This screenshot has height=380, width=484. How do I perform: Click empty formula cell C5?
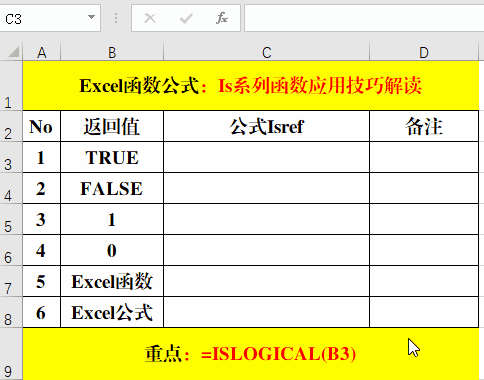pos(266,219)
